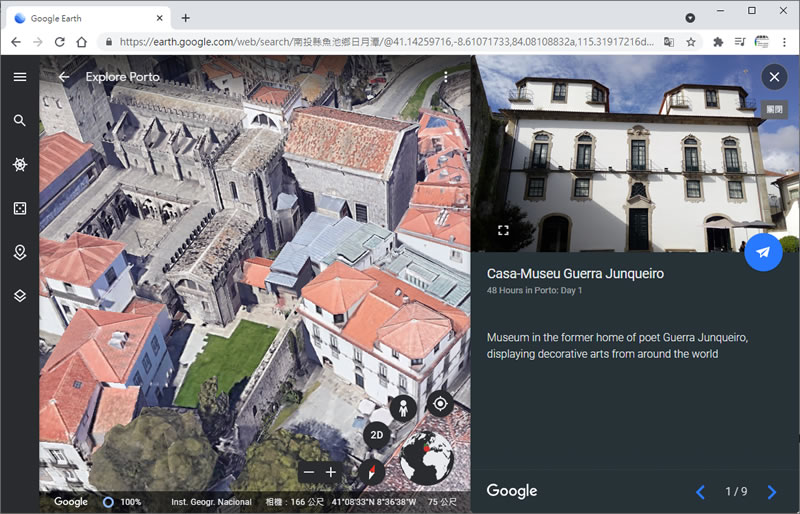Open the Explore Porto three-dot menu
This screenshot has width=800, height=514.
click(445, 77)
